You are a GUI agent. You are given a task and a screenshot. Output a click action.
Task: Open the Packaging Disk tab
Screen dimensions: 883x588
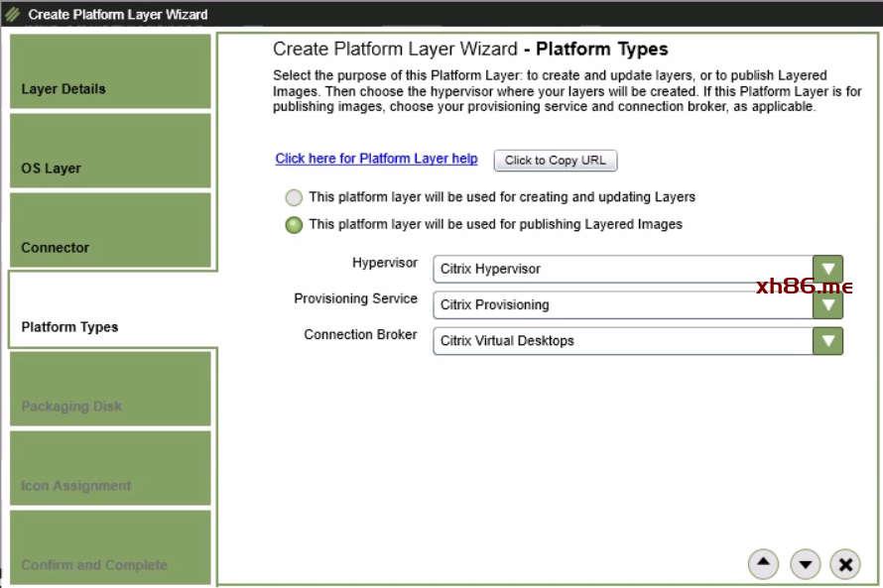(110, 389)
